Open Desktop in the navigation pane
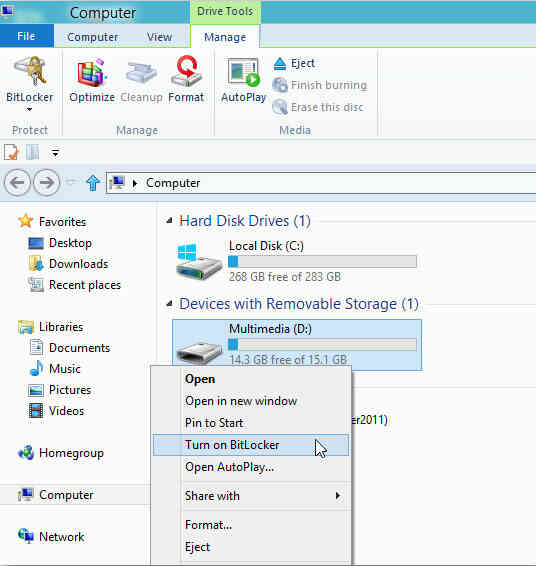The image size is (536, 566). click(60, 243)
